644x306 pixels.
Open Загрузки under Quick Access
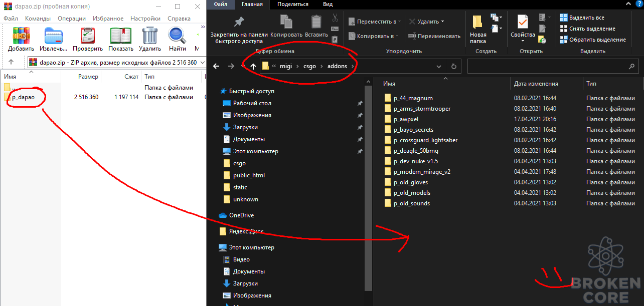point(245,127)
